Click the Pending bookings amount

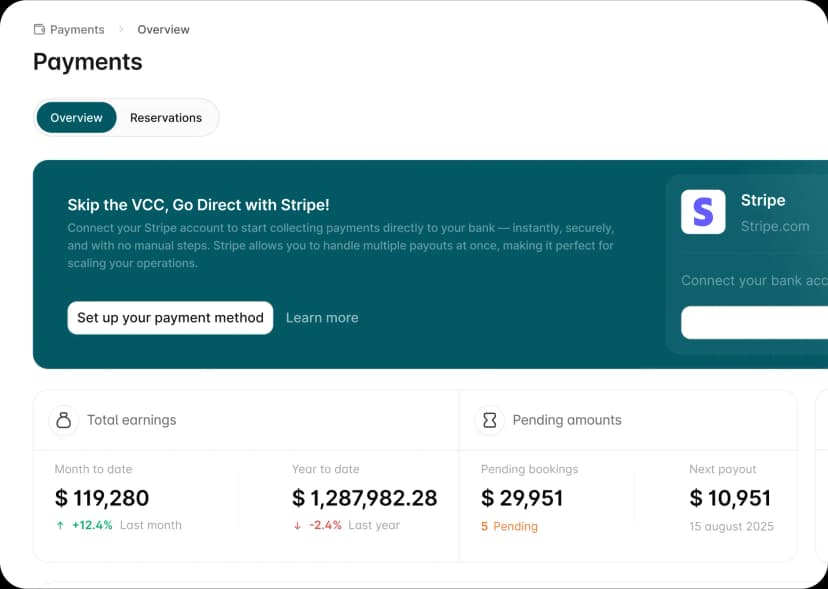[x=522, y=498]
